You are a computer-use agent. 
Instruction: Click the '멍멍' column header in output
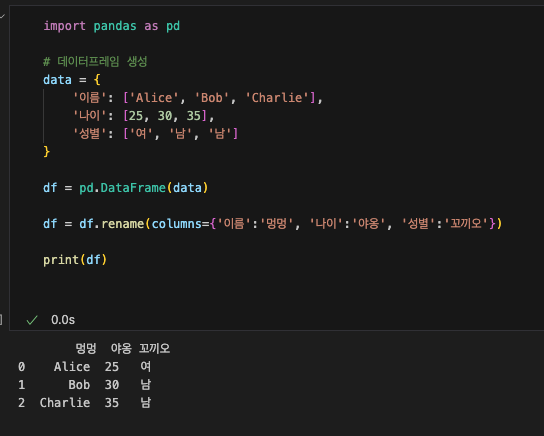point(86,348)
